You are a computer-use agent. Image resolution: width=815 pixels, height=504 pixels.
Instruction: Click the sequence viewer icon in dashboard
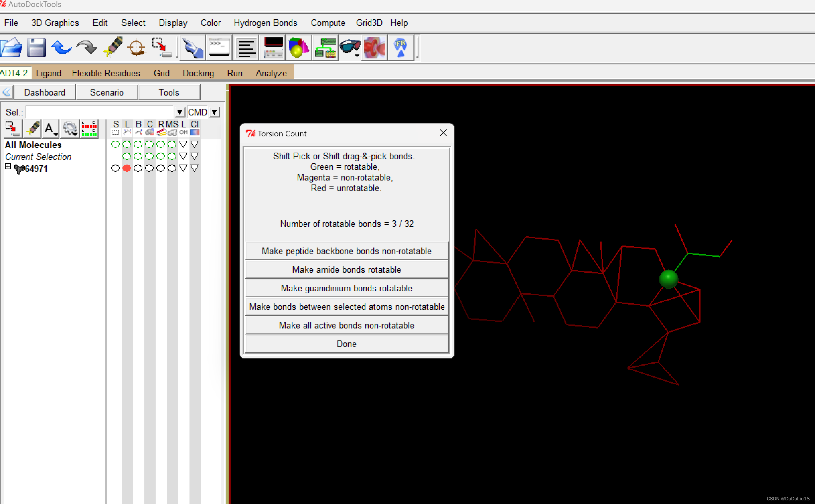point(89,129)
